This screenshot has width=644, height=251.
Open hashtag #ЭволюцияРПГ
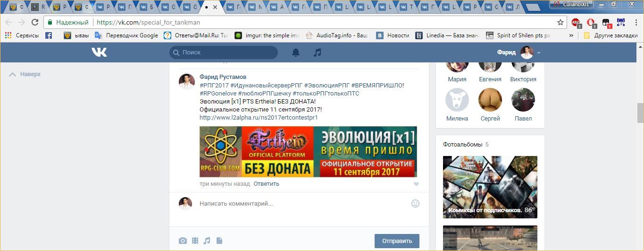[x=327, y=85]
